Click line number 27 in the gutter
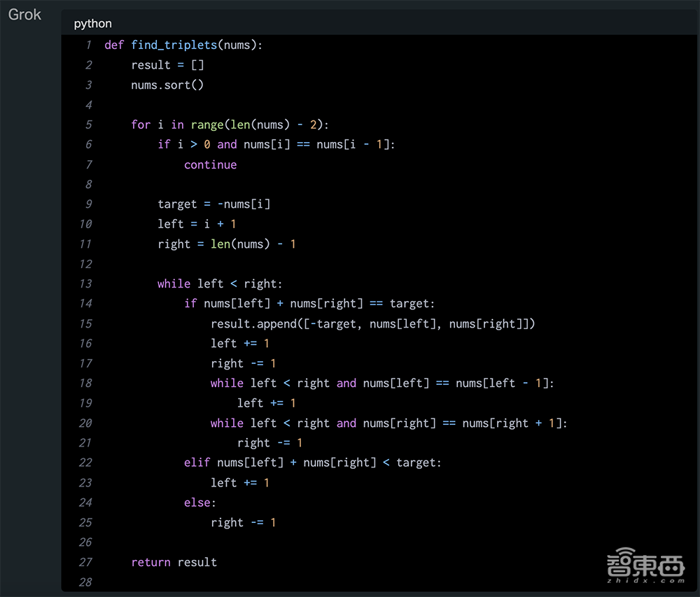This screenshot has width=700, height=597. [85, 562]
